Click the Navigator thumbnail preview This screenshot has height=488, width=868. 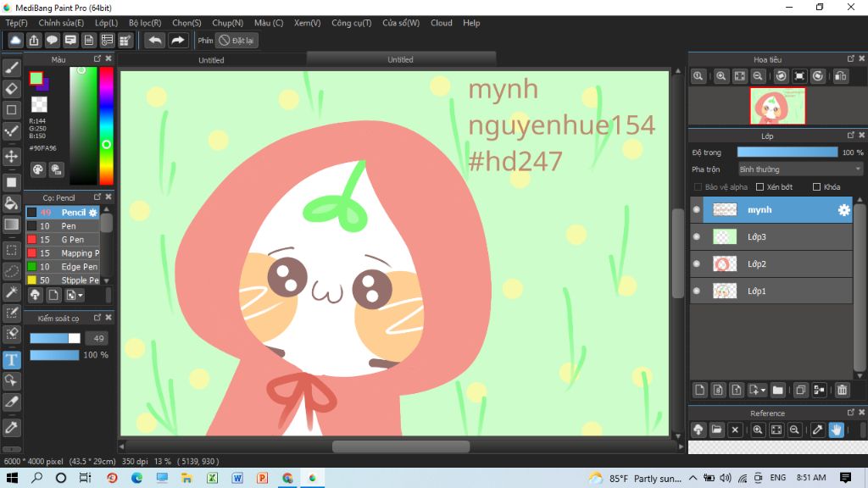click(x=777, y=106)
